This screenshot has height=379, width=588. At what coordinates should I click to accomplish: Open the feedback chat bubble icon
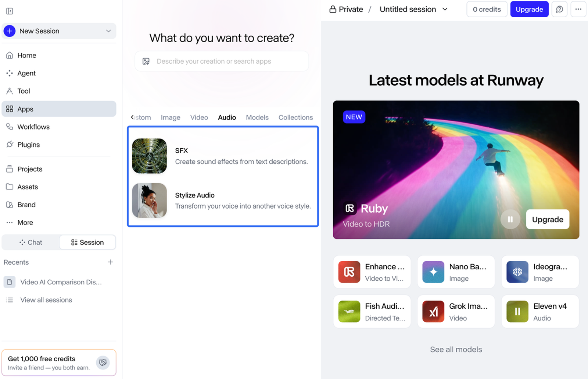click(x=559, y=9)
